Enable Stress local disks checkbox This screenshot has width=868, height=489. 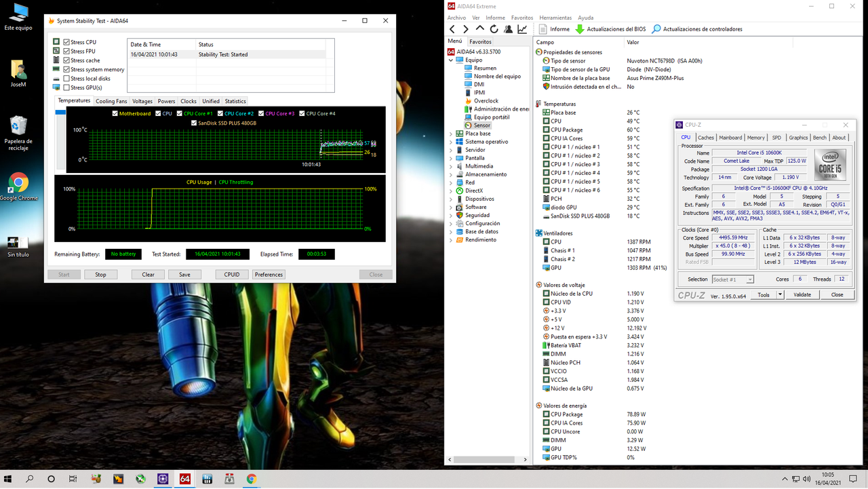[66, 79]
